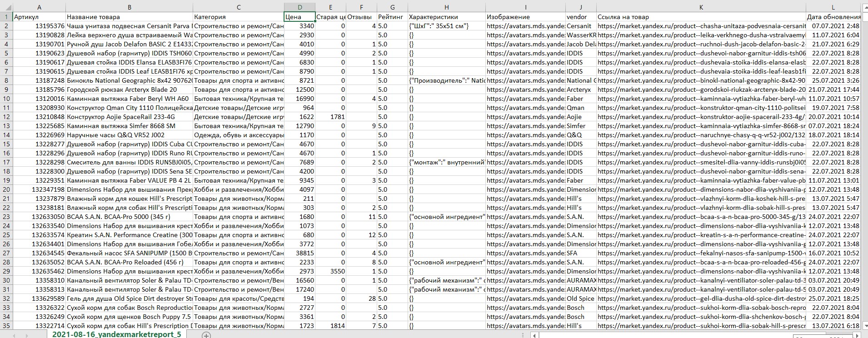Select the vendor cell 'Arcteryx'
This screenshot has height=338, width=868.
(581, 89)
